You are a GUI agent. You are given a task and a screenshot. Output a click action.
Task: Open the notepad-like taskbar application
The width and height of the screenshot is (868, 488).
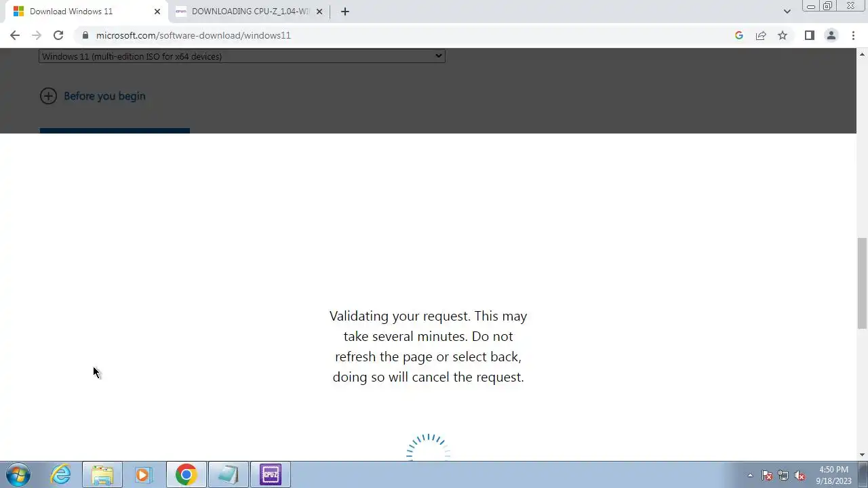[x=228, y=474]
